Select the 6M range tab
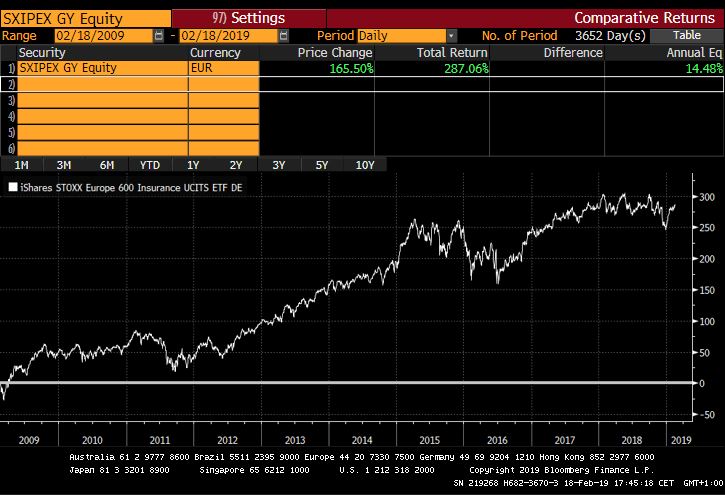 coord(107,165)
